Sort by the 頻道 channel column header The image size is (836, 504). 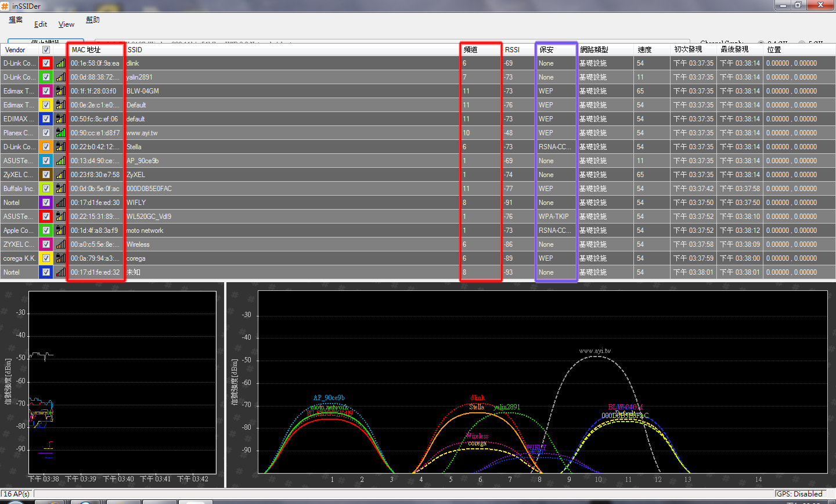pyautogui.click(x=481, y=50)
